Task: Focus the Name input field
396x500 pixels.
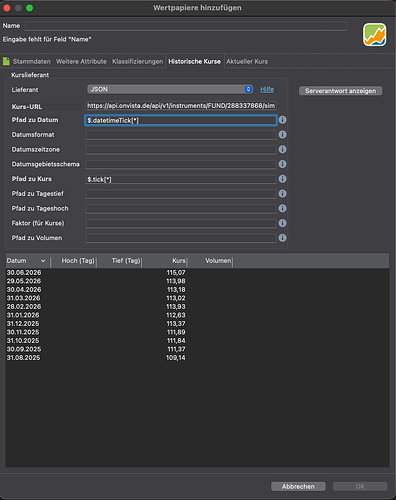Action: click(186, 26)
